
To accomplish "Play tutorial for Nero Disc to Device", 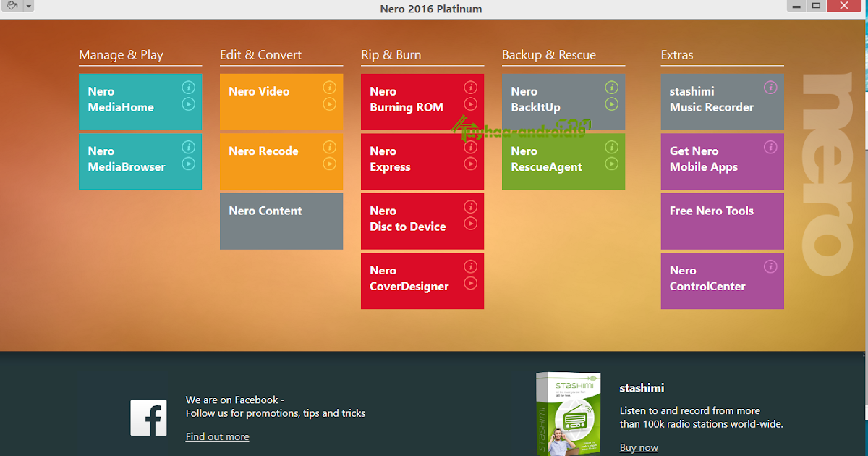I will 470,224.
